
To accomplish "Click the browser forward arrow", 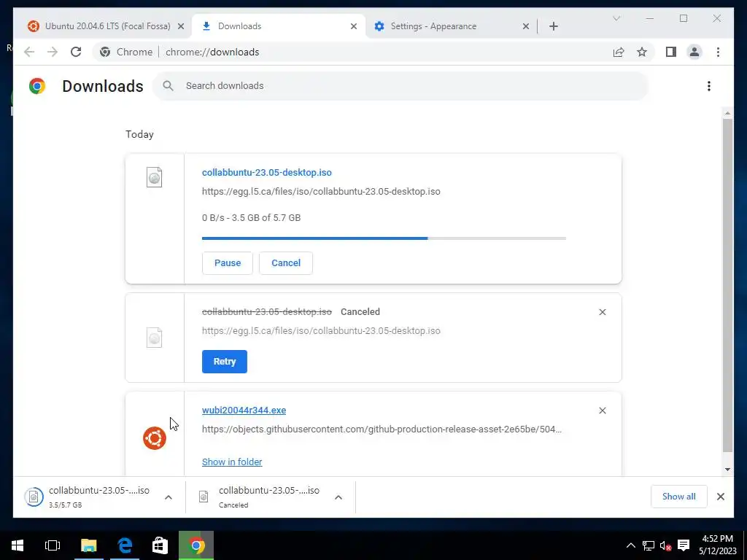I will click(53, 52).
